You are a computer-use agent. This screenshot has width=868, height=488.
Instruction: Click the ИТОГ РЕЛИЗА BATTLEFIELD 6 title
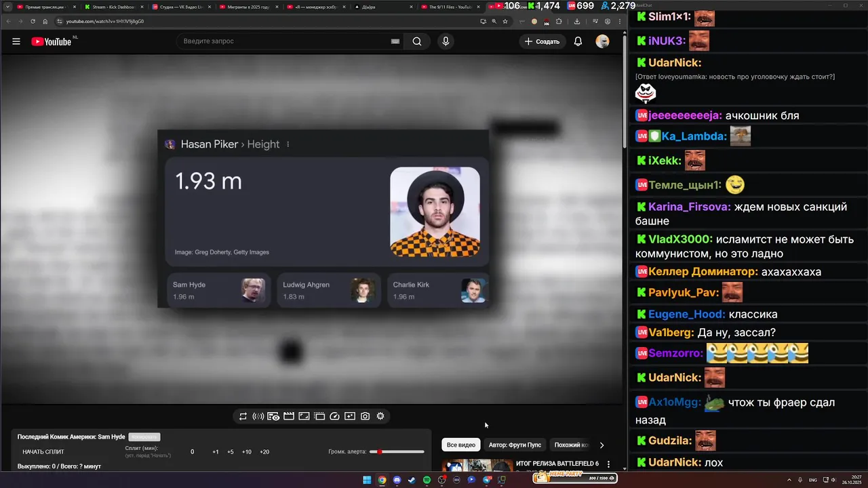pos(557,464)
